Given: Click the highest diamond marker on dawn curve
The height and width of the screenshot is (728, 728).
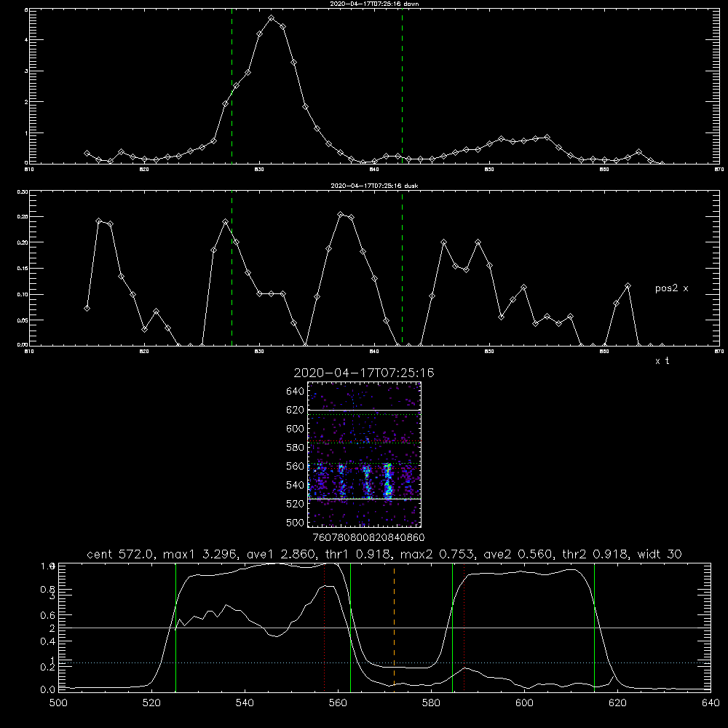Looking at the screenshot, I should (x=271, y=18).
